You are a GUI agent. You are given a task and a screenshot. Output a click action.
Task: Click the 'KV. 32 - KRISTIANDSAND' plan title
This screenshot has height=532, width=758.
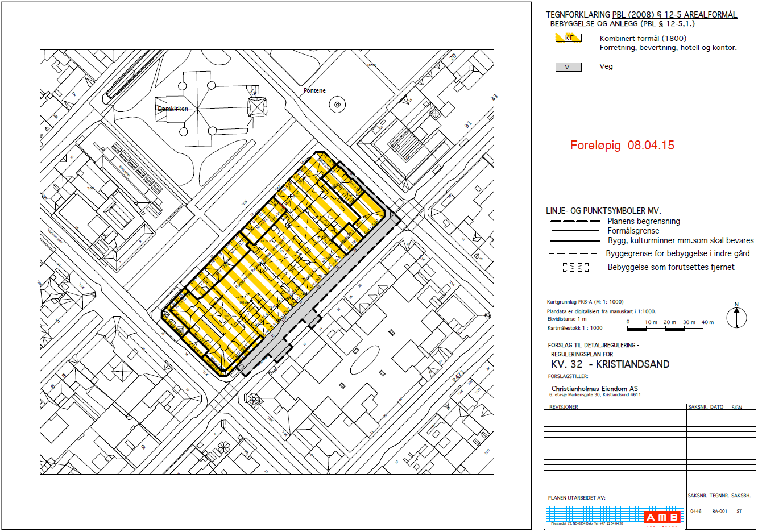click(x=610, y=364)
